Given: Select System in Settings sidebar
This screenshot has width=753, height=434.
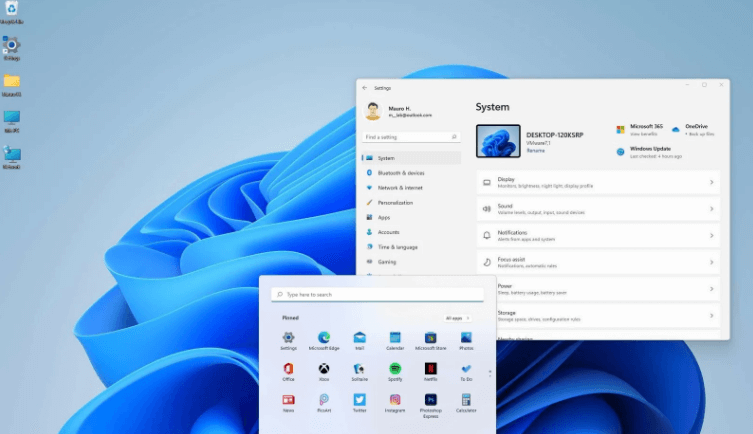Looking at the screenshot, I should pyautogui.click(x=412, y=158).
